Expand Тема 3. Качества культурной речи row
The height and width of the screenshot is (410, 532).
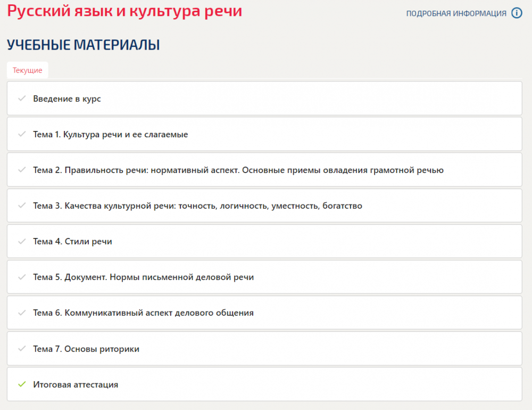pyautogui.click(x=264, y=206)
